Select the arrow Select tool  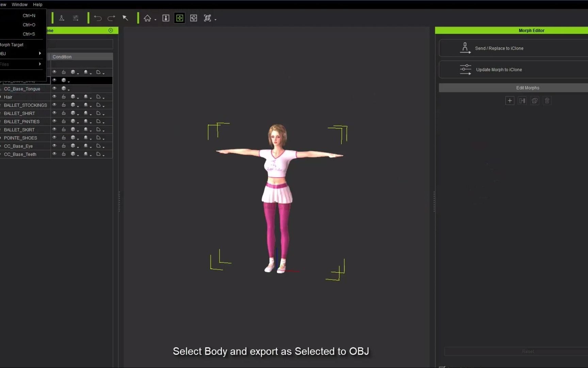pos(125,18)
